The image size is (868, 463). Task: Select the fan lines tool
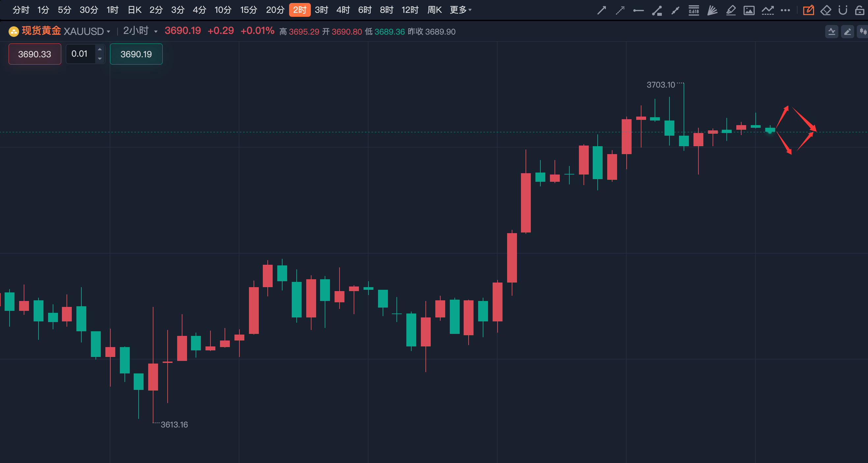click(712, 11)
